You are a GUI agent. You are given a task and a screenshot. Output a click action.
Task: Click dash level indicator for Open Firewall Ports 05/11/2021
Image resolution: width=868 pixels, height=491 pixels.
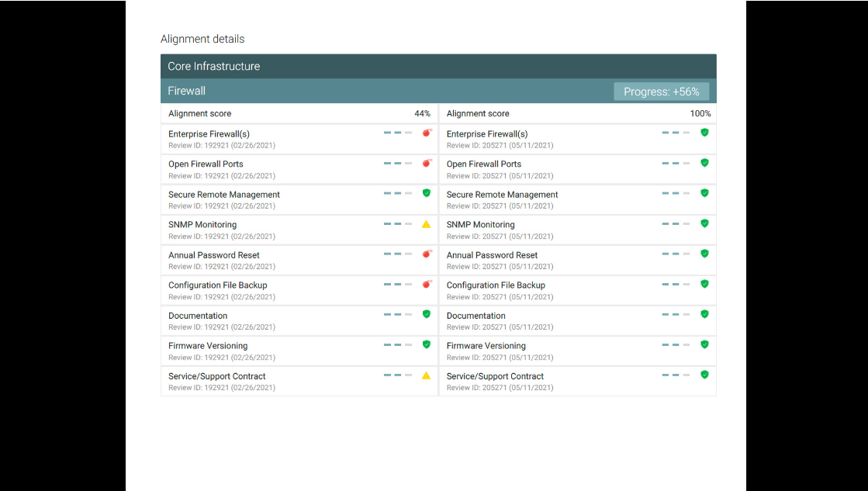tap(676, 163)
